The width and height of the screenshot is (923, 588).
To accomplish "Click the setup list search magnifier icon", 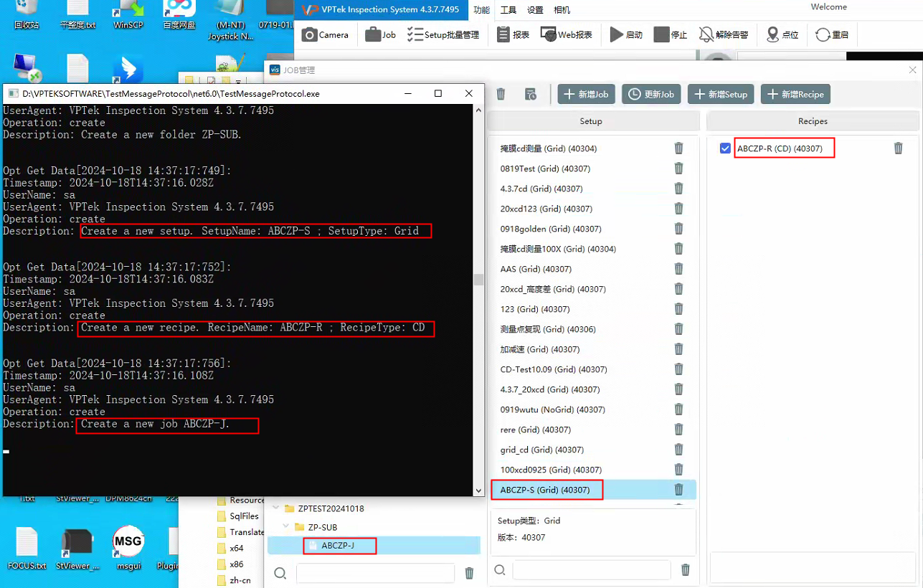I will pos(500,569).
